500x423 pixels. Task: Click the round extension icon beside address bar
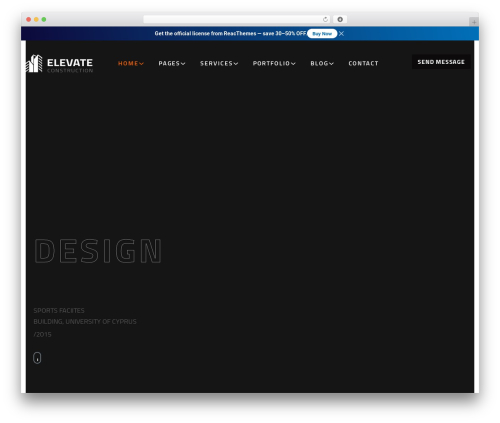[x=340, y=19]
